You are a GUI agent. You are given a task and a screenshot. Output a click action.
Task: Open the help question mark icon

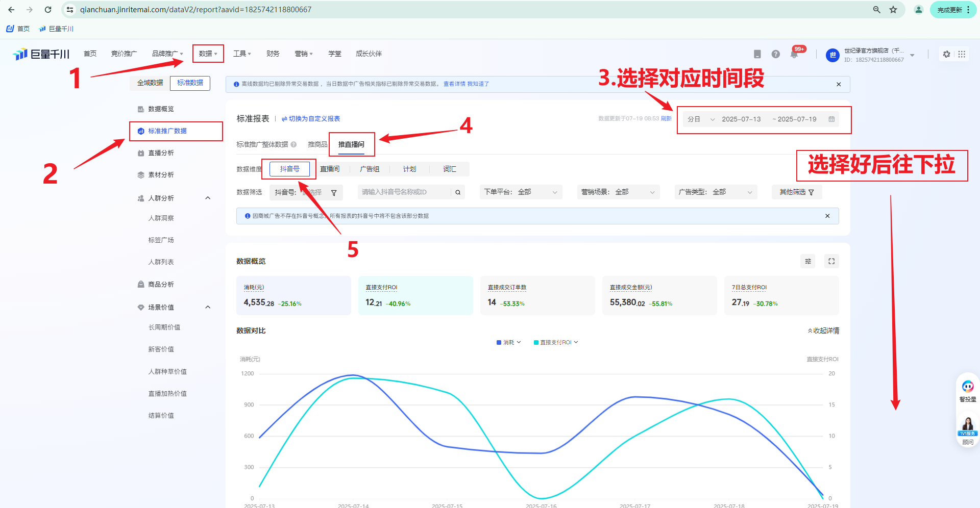775,54
